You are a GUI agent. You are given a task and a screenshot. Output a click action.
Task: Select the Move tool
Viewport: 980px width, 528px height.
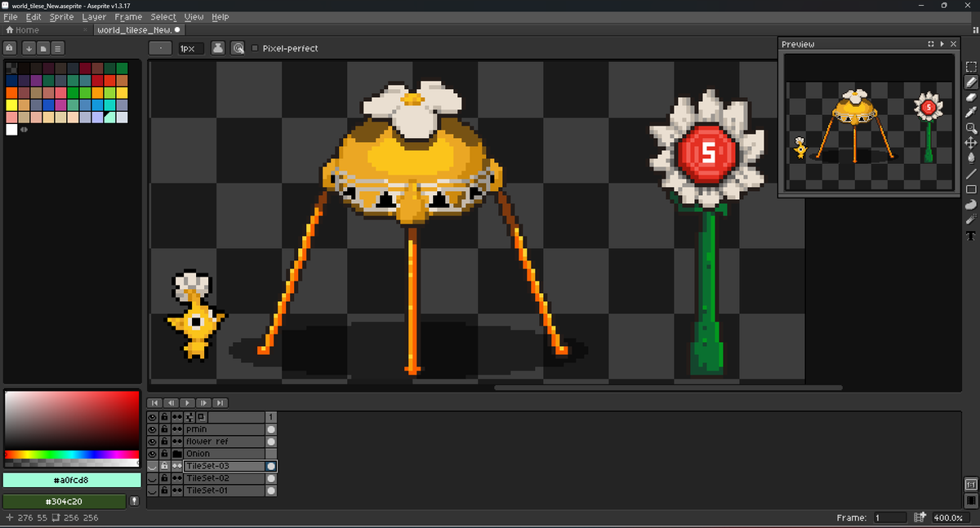[971, 143]
